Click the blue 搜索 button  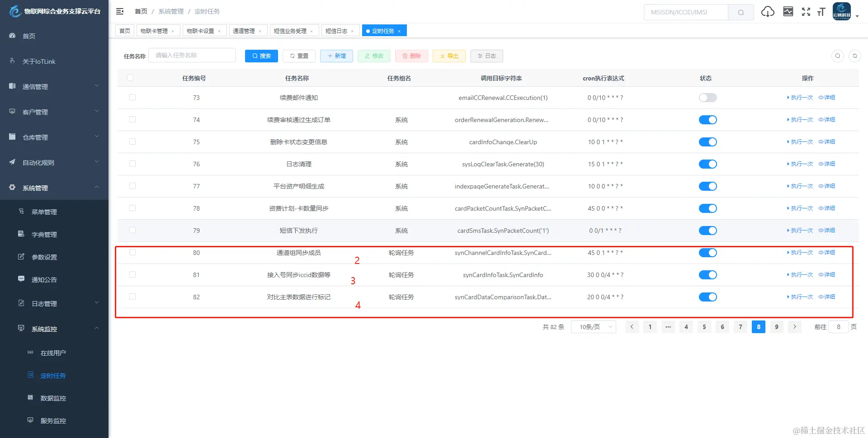pyautogui.click(x=261, y=56)
